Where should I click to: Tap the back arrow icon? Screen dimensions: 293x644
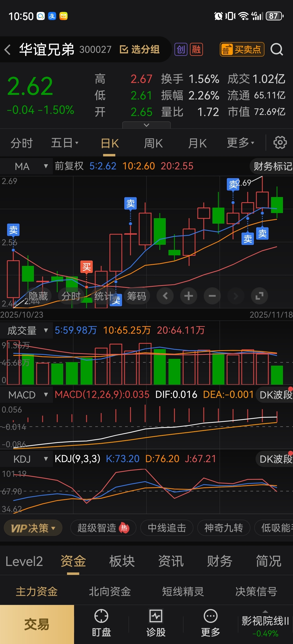[x=8, y=50]
